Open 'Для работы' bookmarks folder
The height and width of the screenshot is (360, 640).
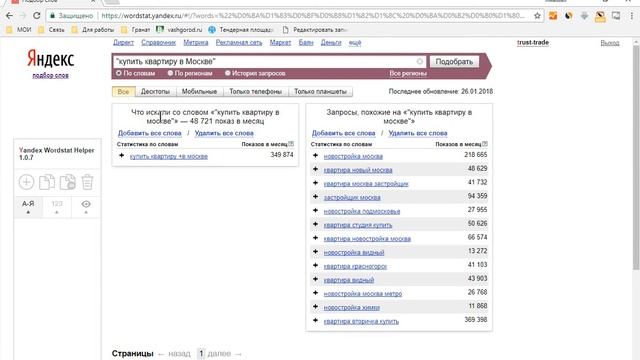(93, 30)
